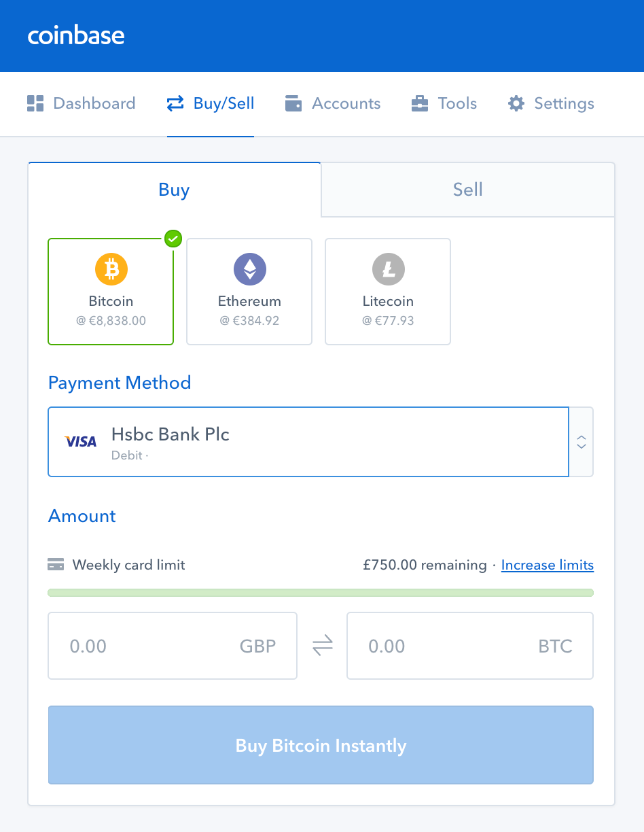Expand payment method chevron arrows

(x=581, y=442)
